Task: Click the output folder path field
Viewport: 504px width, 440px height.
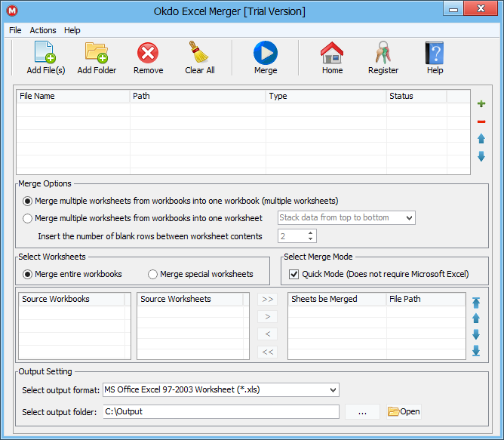Action: point(220,411)
